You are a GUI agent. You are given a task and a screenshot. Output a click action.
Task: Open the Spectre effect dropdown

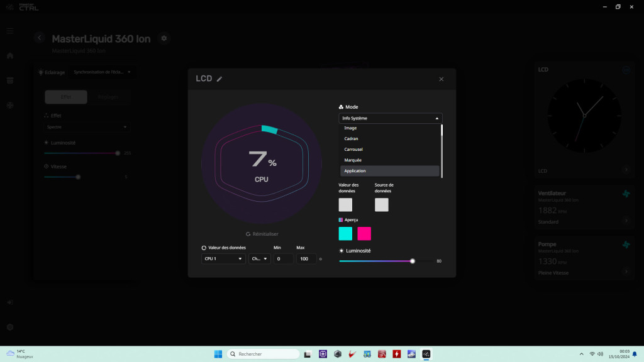[x=87, y=127]
